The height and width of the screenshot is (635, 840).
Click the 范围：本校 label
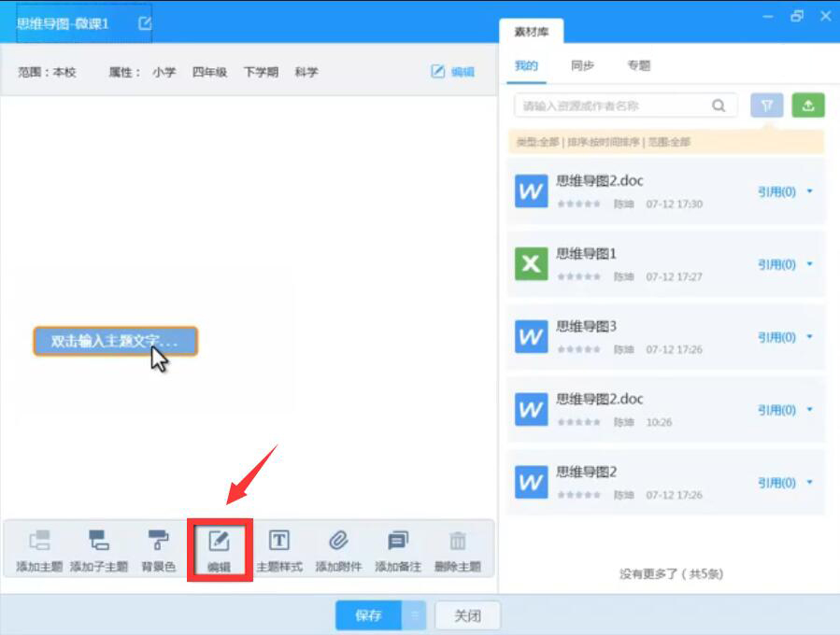tap(47, 72)
